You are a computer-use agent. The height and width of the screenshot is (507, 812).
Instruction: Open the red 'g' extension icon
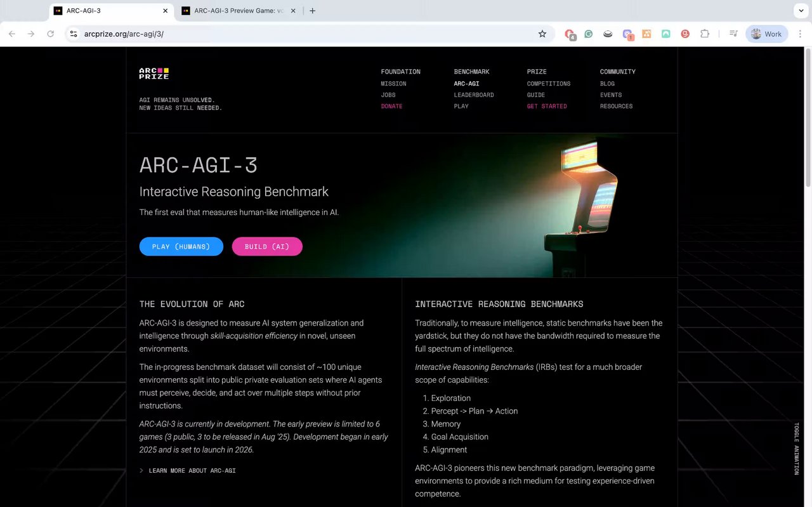tap(685, 34)
